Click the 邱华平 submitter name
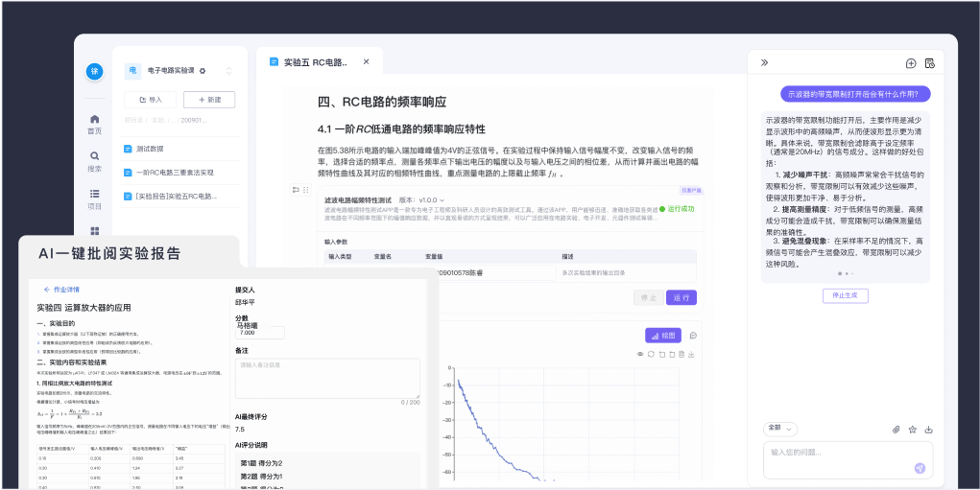The image size is (980, 490). (245, 302)
